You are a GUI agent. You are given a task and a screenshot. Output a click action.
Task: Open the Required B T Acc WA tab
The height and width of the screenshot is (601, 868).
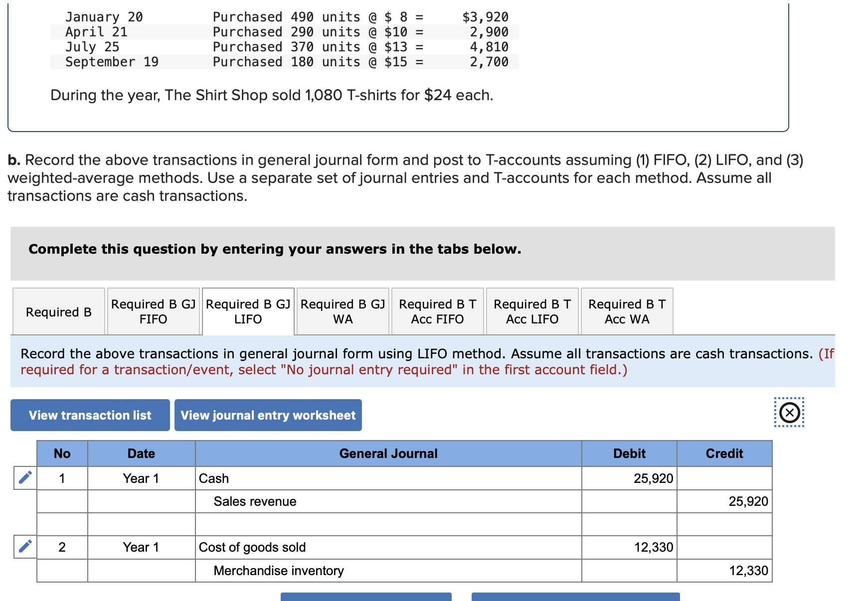[x=627, y=311]
